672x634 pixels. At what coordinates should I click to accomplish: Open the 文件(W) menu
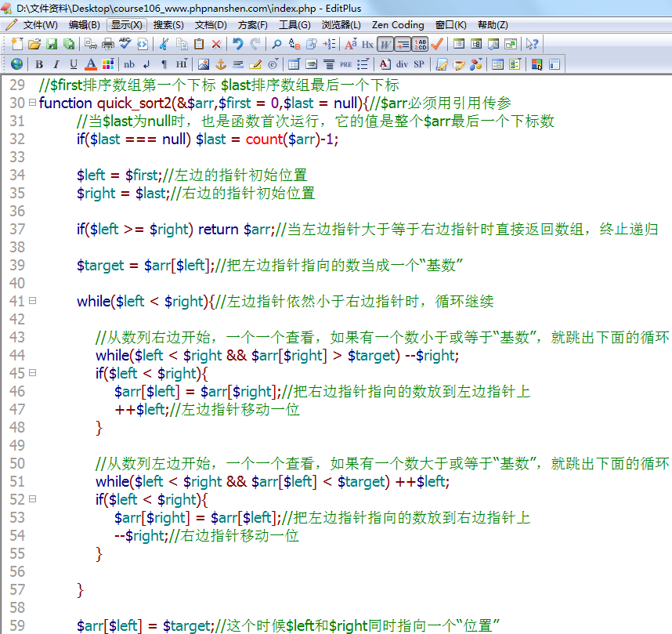(40, 25)
